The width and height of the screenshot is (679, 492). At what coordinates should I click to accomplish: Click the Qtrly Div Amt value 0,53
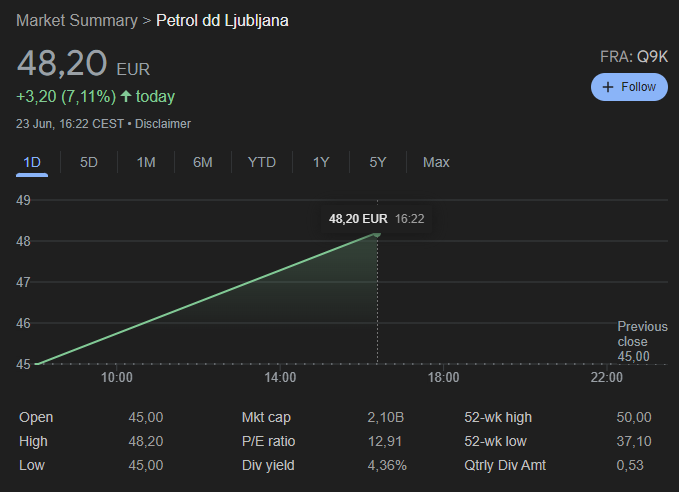[x=630, y=465]
